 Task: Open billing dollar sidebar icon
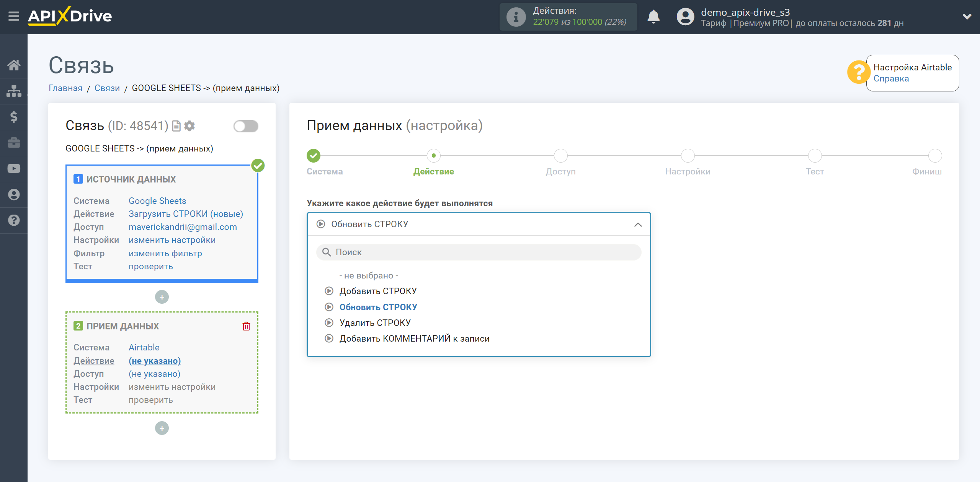point(14,117)
